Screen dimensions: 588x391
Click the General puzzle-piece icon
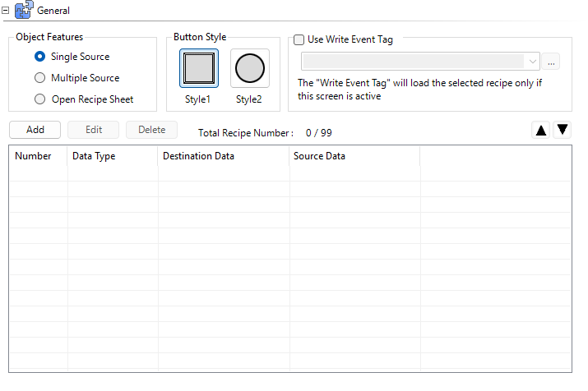click(24, 10)
